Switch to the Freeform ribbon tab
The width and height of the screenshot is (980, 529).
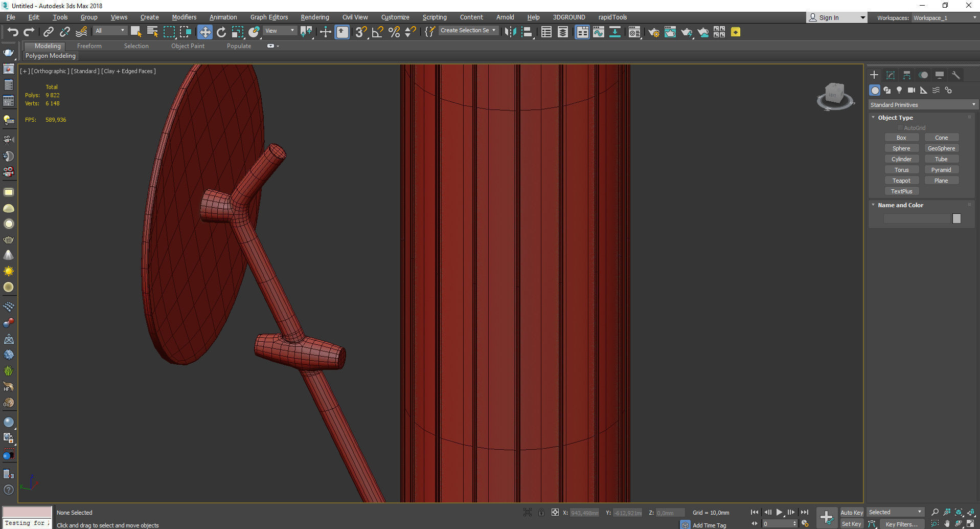tap(89, 46)
